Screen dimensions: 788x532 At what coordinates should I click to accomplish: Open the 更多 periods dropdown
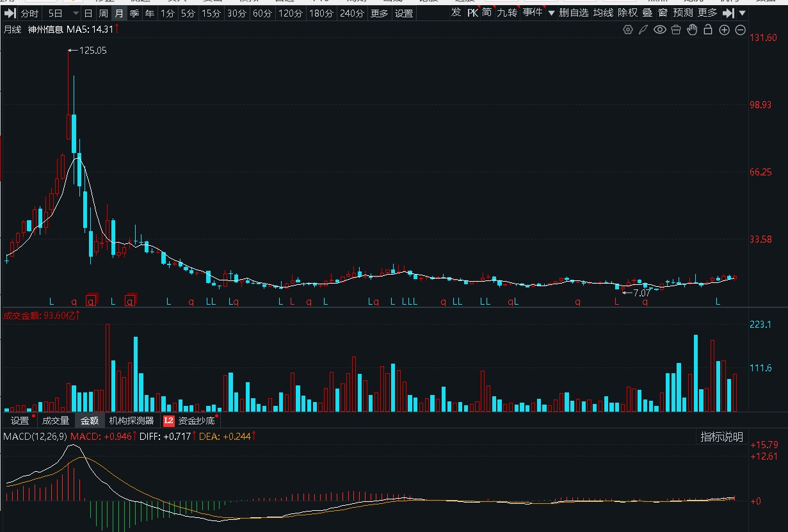click(378, 13)
